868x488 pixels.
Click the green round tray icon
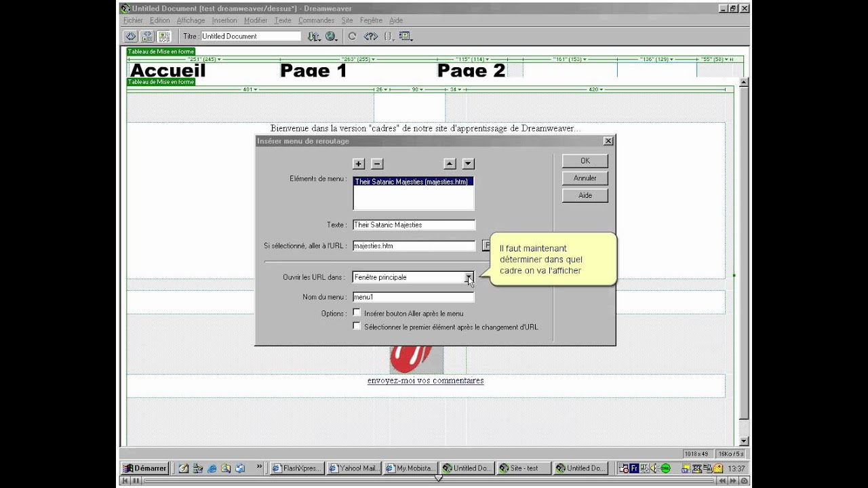coord(666,468)
